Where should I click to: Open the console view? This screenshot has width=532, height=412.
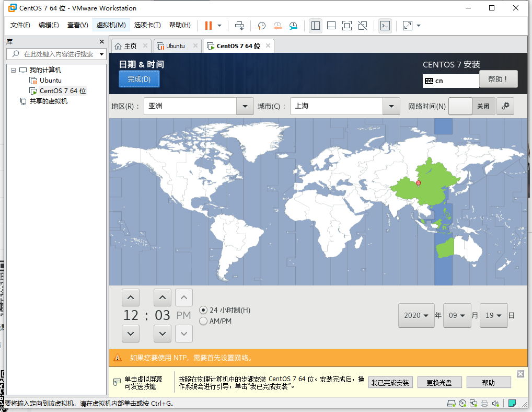[385, 26]
